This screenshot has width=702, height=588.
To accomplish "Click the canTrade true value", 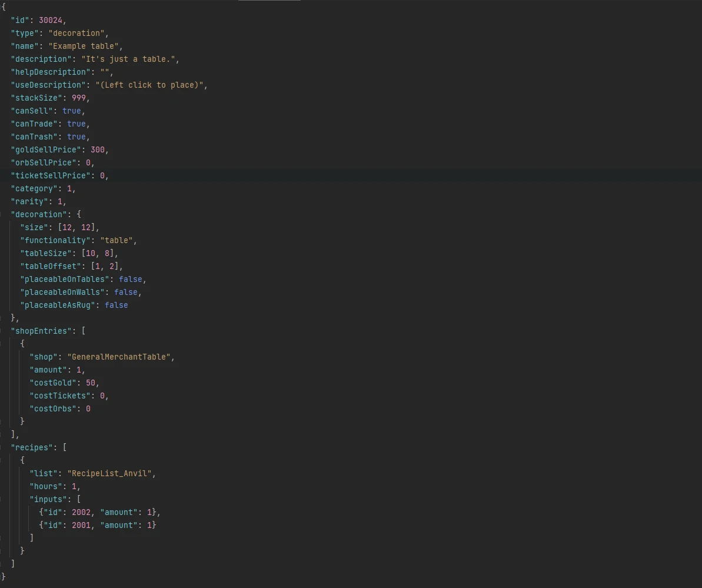I will tap(76, 124).
